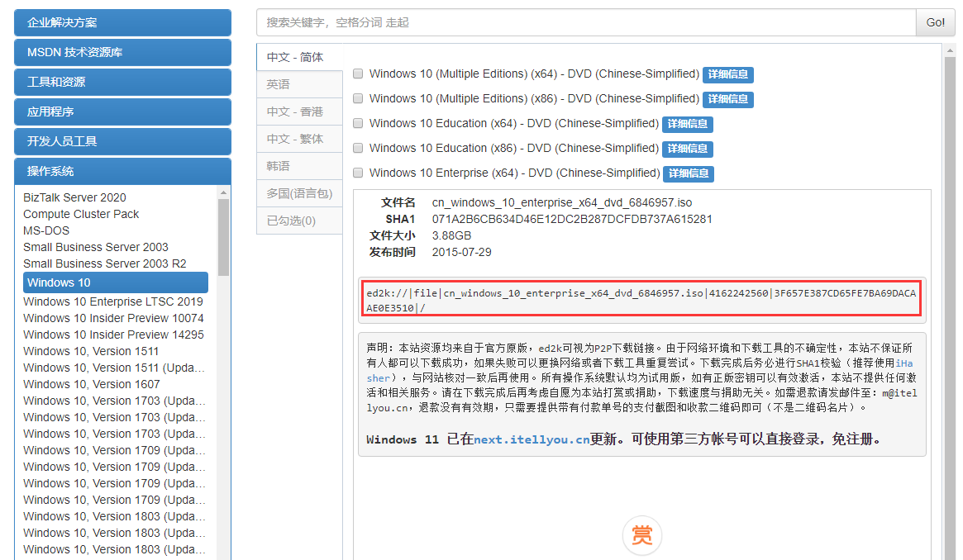Click the keyword search input field
The width and height of the screenshot is (963, 560).
pos(585,22)
